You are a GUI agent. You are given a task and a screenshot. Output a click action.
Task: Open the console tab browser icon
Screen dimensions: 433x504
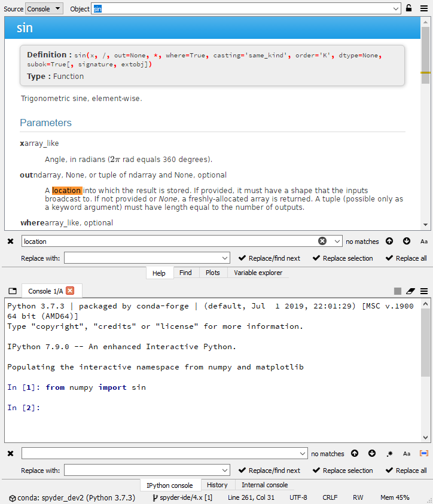point(13,291)
